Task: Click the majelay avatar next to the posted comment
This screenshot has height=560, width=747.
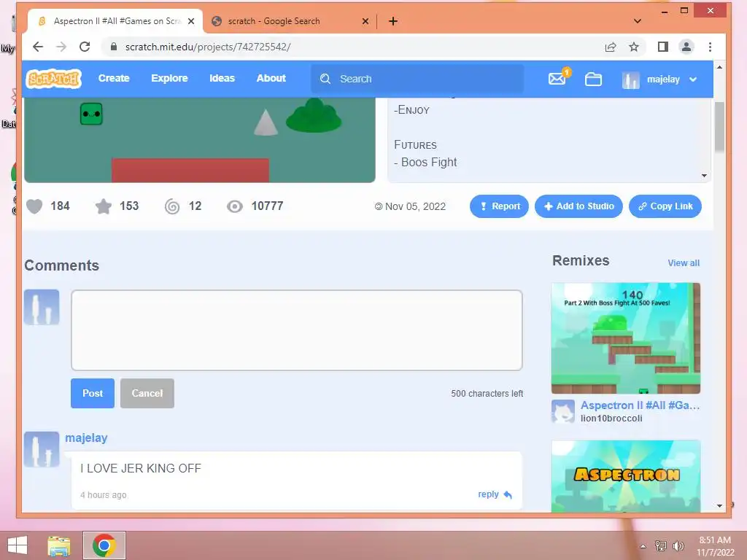Action: (42, 449)
